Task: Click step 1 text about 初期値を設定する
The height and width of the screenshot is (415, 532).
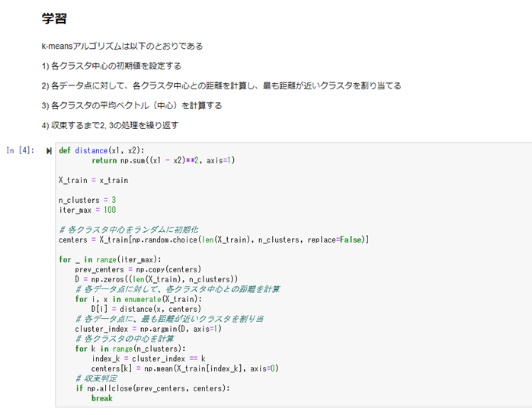Action: [111, 66]
